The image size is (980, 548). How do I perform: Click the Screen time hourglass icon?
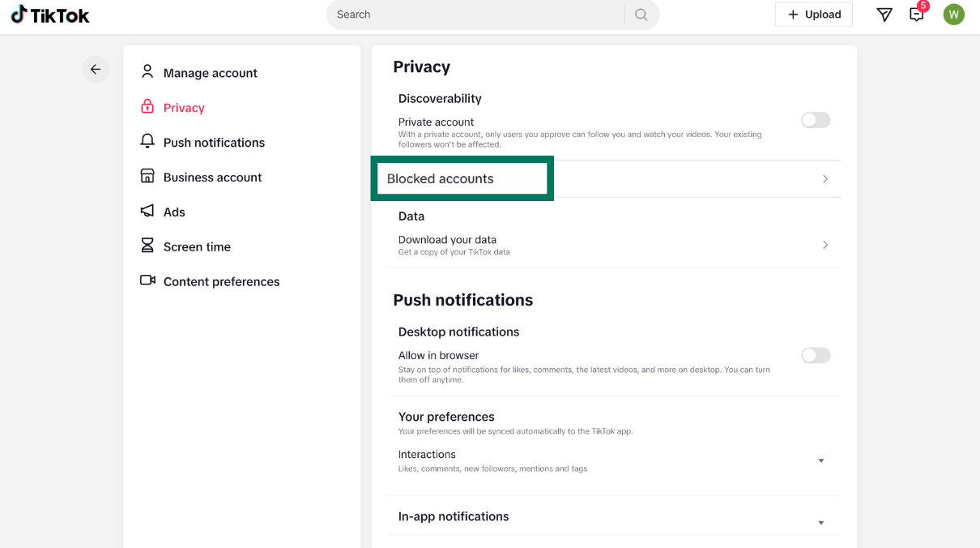pos(147,246)
